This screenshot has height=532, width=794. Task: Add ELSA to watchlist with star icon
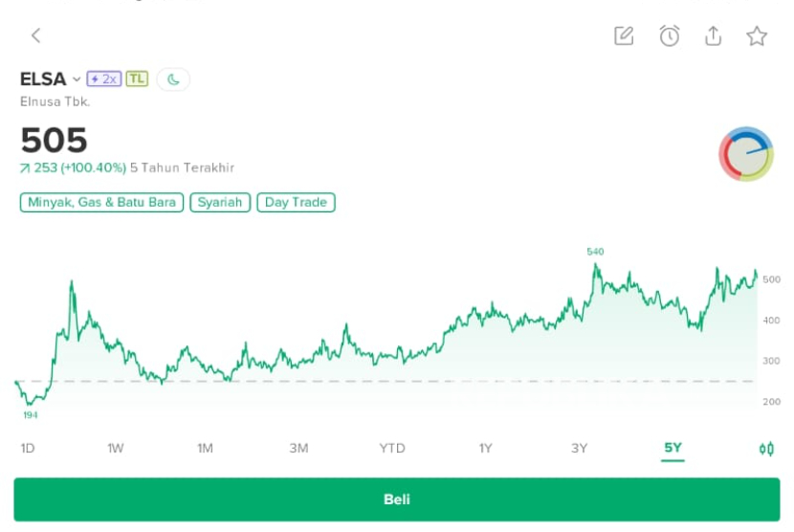click(757, 36)
